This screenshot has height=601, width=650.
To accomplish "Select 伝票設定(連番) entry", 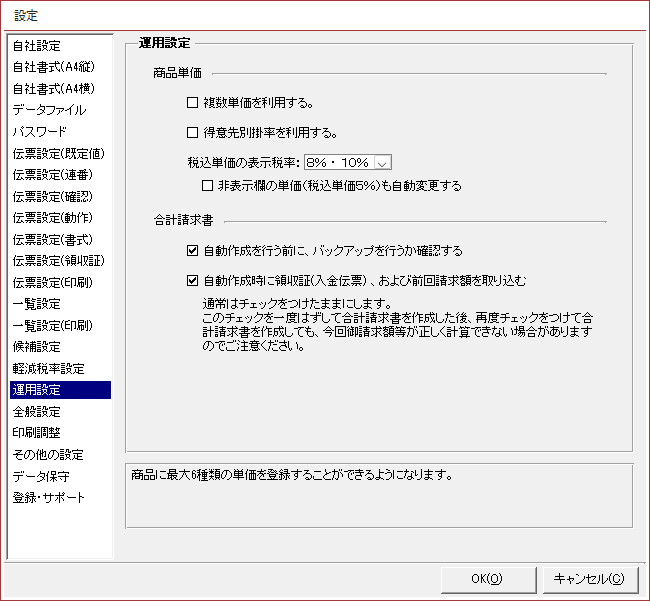I will pyautogui.click(x=60, y=175).
